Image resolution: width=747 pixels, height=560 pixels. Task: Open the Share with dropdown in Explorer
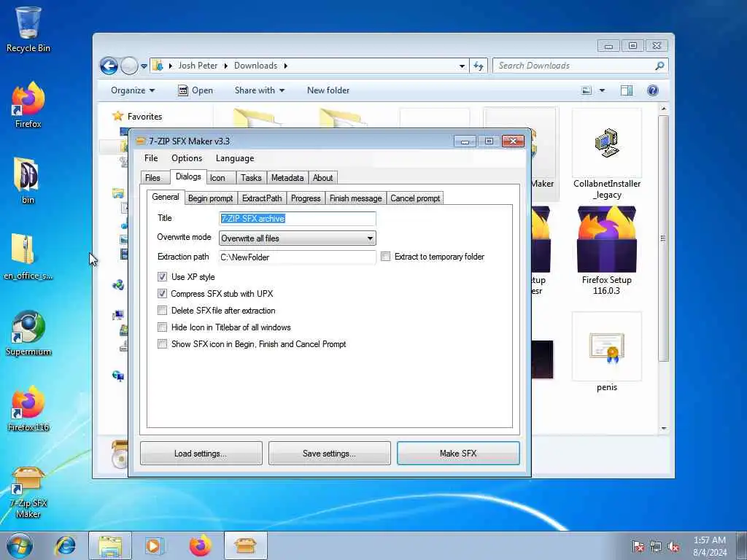pyautogui.click(x=259, y=90)
